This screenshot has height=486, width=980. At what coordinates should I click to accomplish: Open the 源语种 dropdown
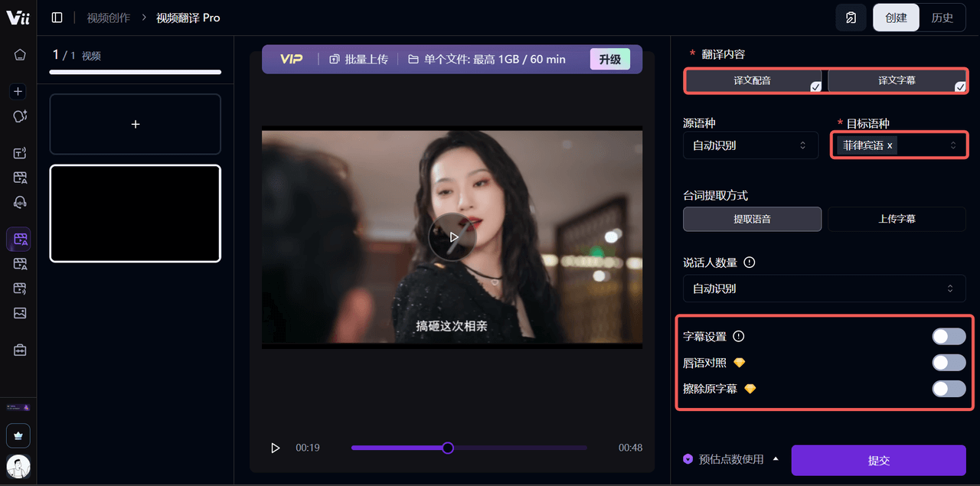750,145
